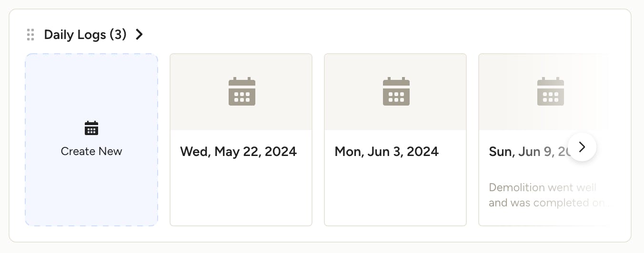Click the empty body below the May 22 title
644x253 pixels.
241,195
